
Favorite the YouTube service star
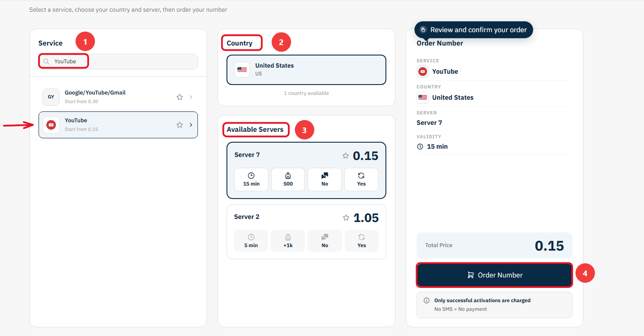click(180, 125)
